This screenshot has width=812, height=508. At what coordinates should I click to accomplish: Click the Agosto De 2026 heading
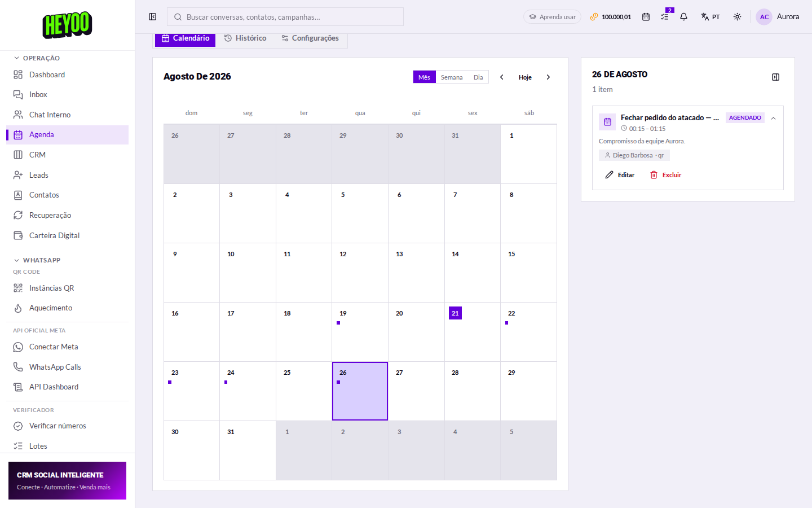point(197,77)
